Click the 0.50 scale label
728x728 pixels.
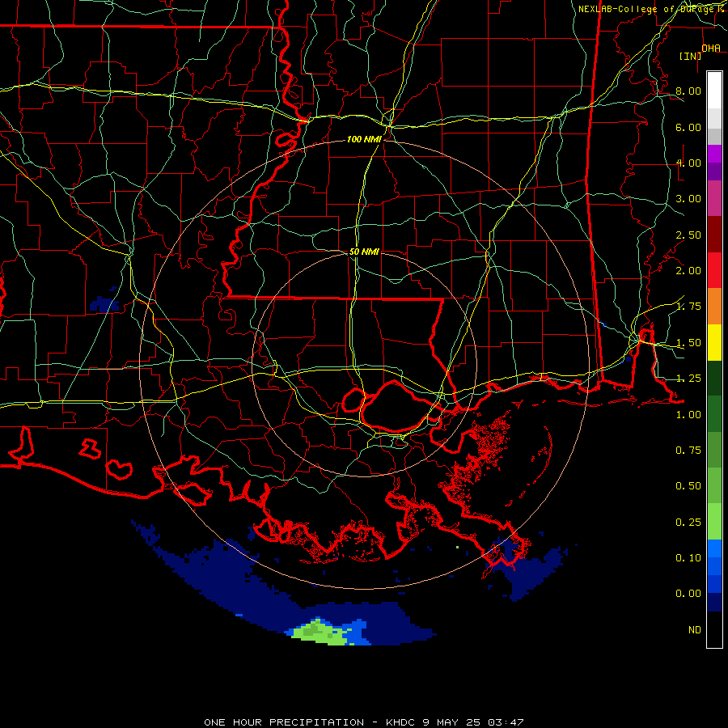(x=688, y=486)
